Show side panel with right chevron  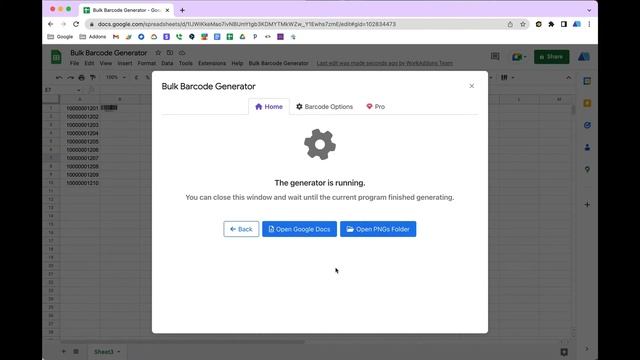(587, 349)
